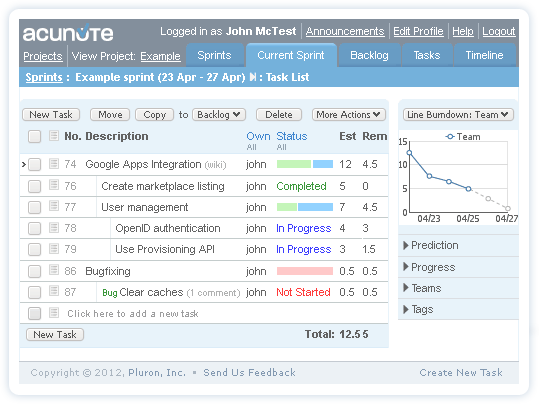Click the 'add a new task' field
Screen dimensions: 539x405
[x=133, y=314]
